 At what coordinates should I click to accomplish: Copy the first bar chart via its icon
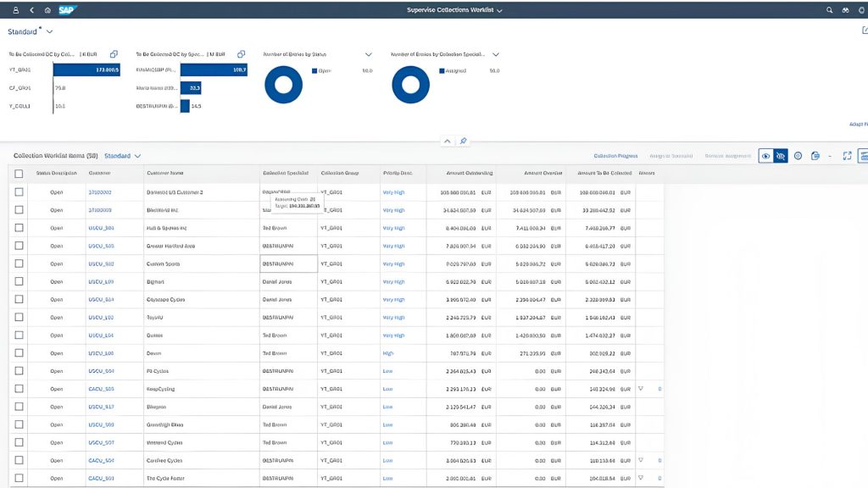tap(114, 54)
